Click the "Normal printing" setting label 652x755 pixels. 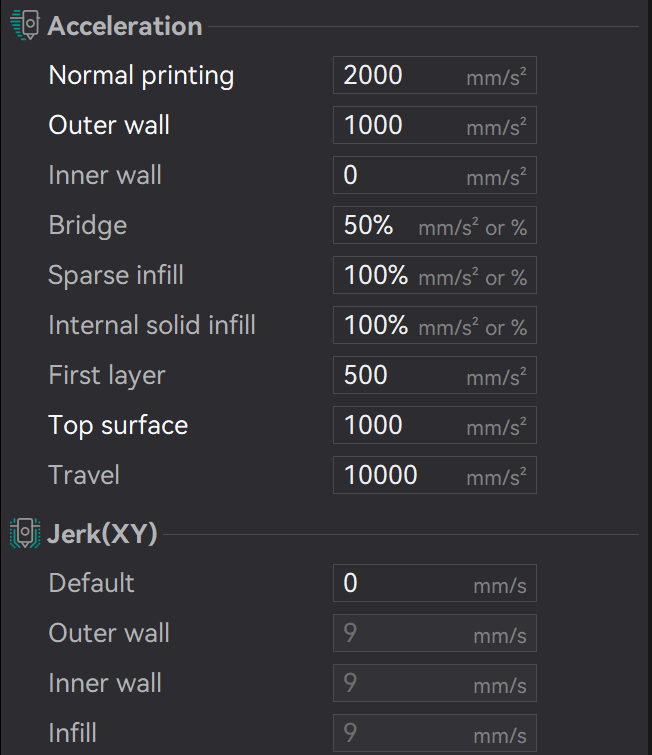pos(141,75)
